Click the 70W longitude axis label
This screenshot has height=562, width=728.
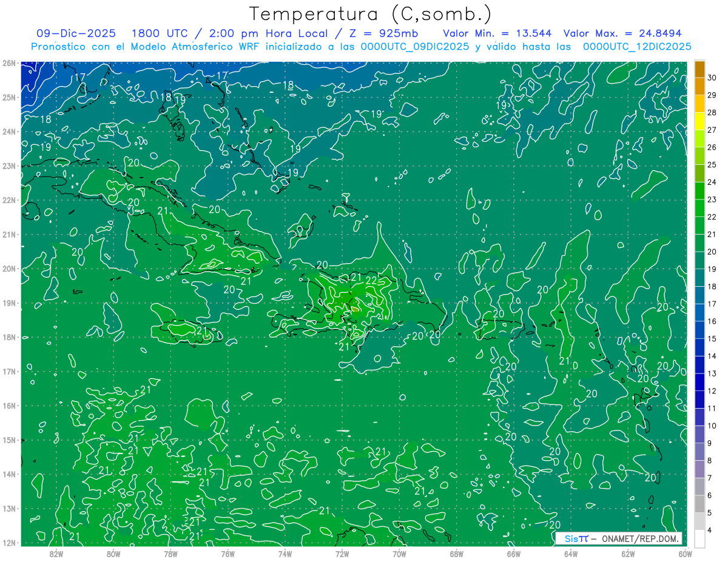[x=399, y=554]
